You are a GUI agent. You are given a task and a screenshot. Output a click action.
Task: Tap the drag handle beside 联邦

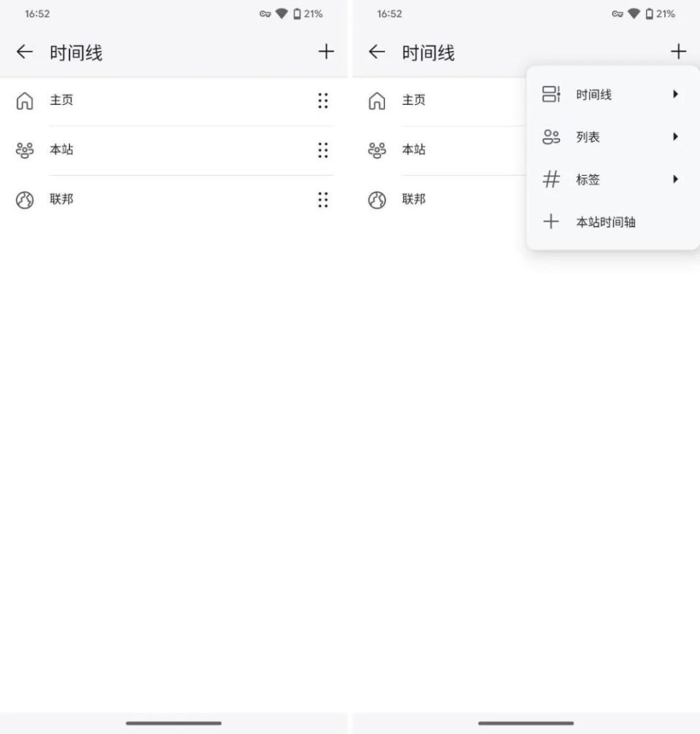pyautogui.click(x=323, y=200)
